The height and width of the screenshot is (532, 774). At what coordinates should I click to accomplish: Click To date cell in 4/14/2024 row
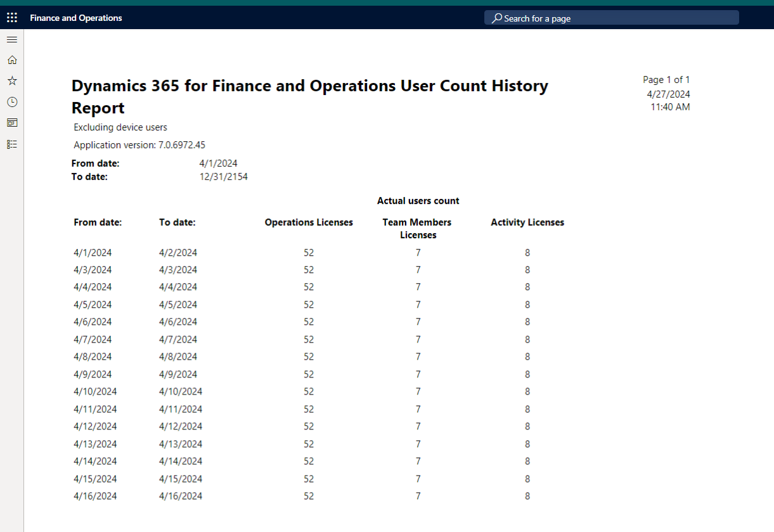[181, 461]
